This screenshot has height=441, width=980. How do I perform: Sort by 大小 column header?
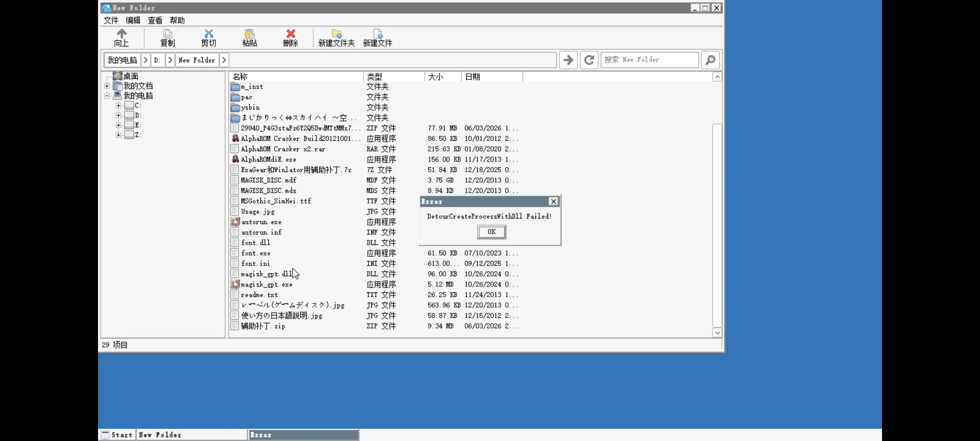[x=443, y=77]
